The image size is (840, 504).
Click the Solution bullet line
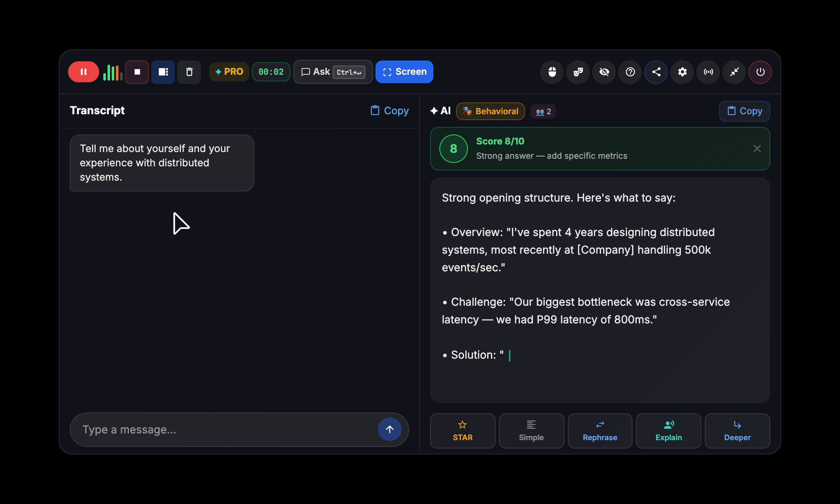pos(476,355)
